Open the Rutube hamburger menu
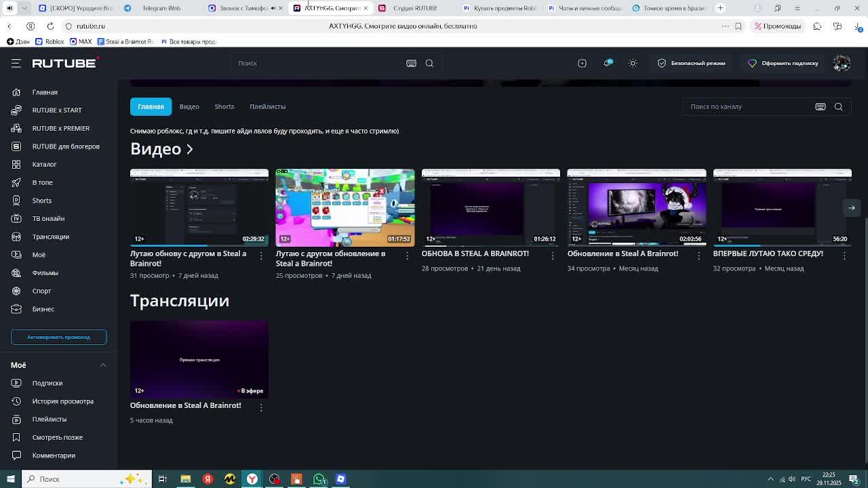 pos(16,63)
